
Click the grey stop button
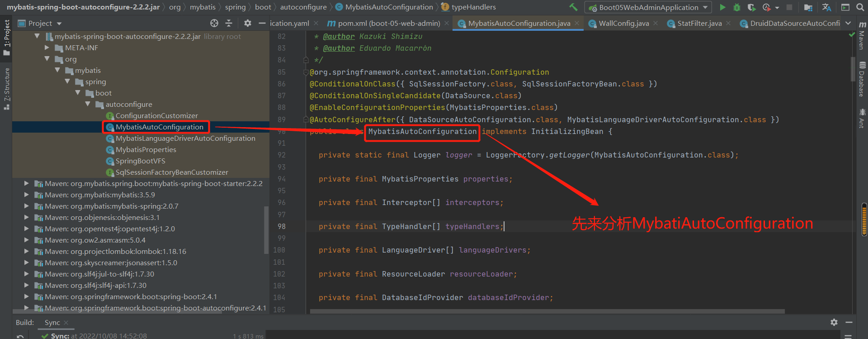(x=789, y=7)
